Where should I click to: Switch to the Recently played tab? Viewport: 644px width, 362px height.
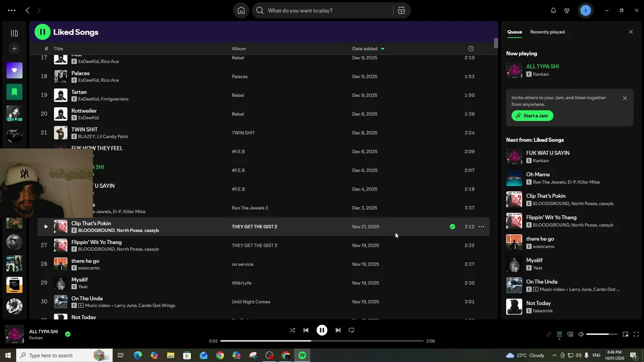(547, 32)
